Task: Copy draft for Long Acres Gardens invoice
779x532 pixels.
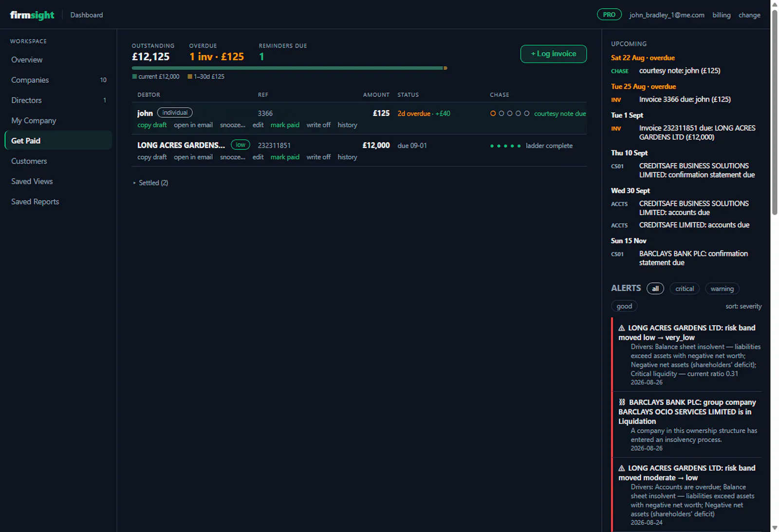Action: point(152,157)
